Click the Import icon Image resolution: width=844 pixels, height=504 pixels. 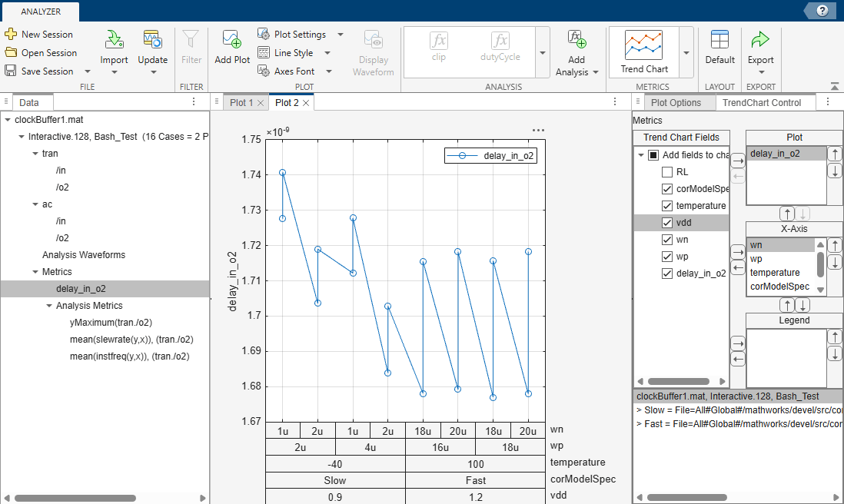(114, 39)
